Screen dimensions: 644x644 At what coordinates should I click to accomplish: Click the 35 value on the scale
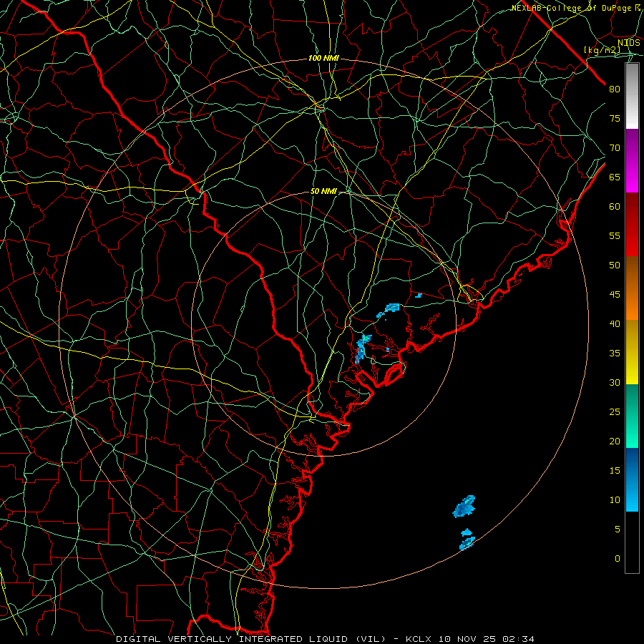(615, 353)
